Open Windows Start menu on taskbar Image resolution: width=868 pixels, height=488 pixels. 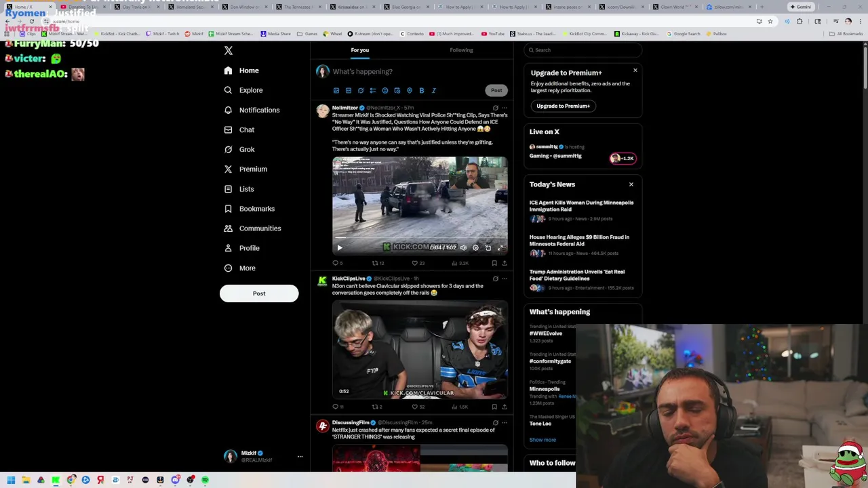[11, 480]
